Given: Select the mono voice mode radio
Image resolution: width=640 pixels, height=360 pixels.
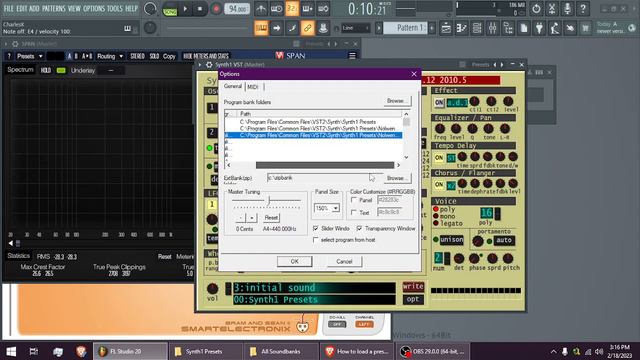Looking at the screenshot, I should 436,216.
